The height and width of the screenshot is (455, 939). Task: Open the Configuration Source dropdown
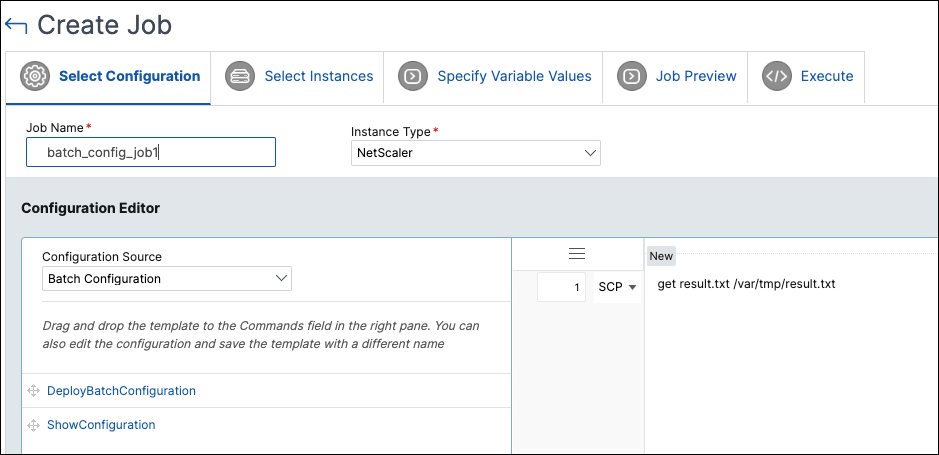(x=166, y=278)
